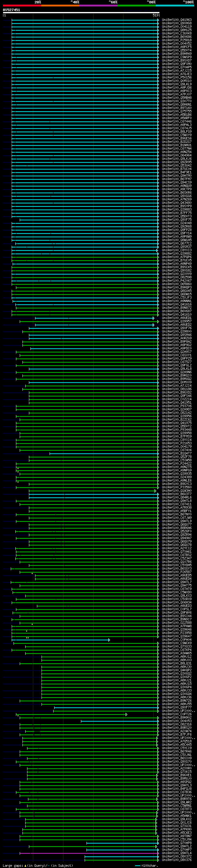Select hit label UniRef100_A5B186
Screen dimensions: 197x868
click(x=176, y=115)
